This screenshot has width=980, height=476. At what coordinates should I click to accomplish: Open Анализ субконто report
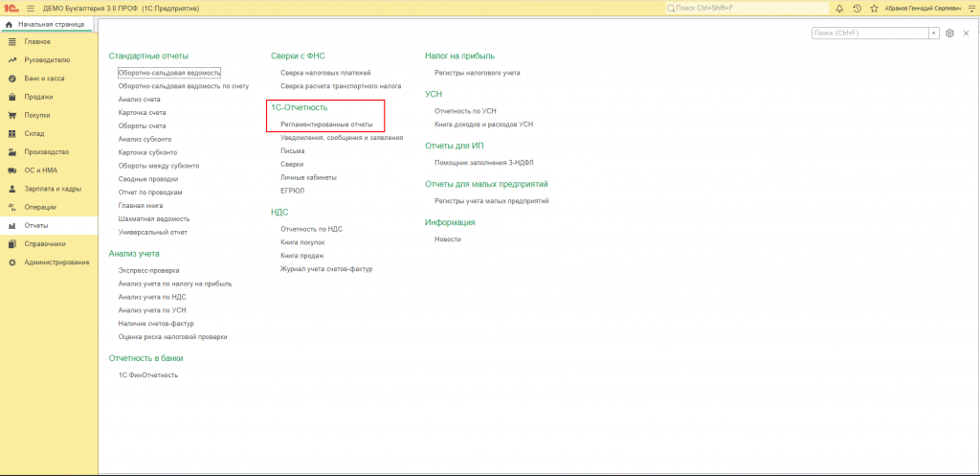[145, 139]
